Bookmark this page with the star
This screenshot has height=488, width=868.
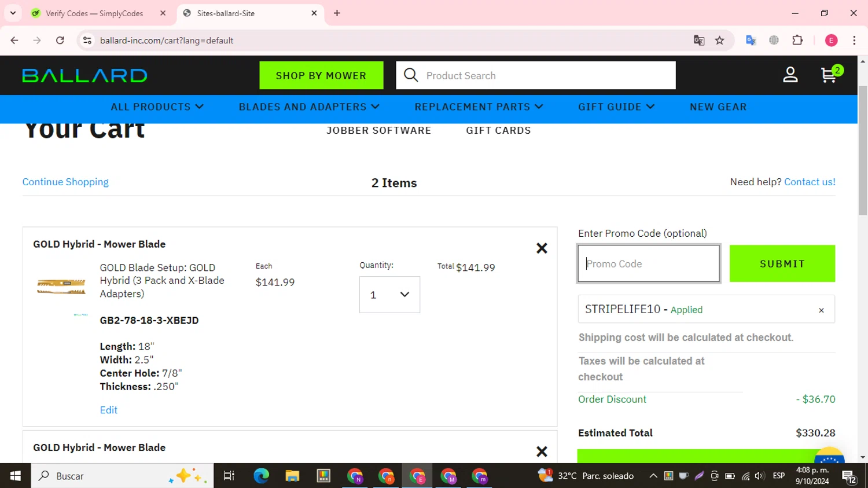pyautogui.click(x=720, y=41)
